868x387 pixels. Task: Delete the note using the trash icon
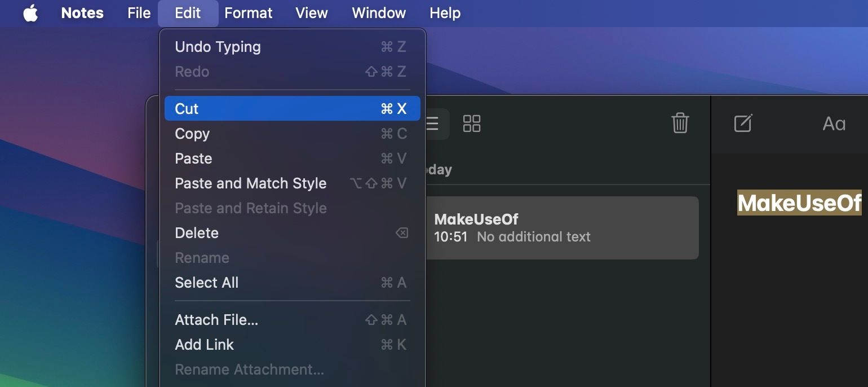coord(680,123)
